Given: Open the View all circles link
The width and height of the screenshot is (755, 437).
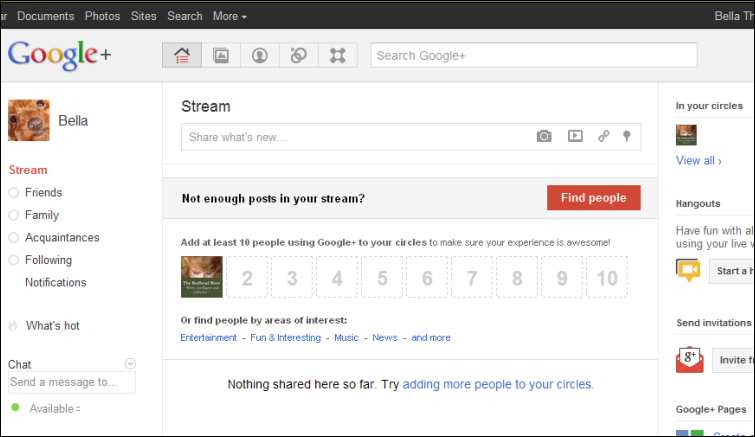Looking at the screenshot, I should tap(699, 161).
